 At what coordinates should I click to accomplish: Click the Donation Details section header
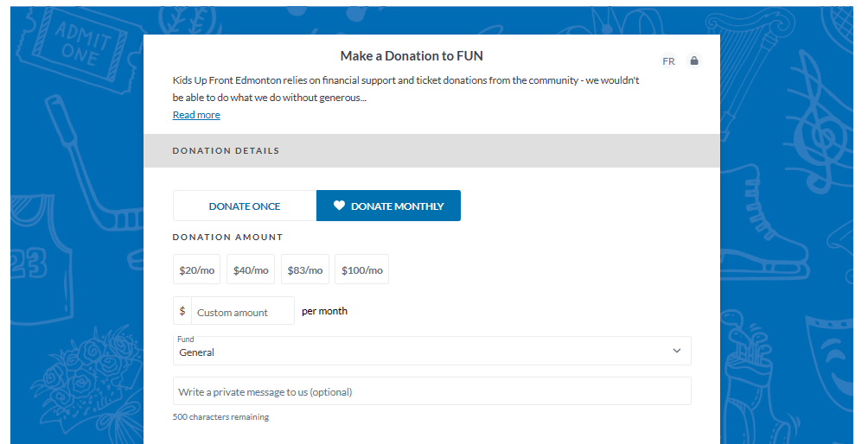[226, 150]
